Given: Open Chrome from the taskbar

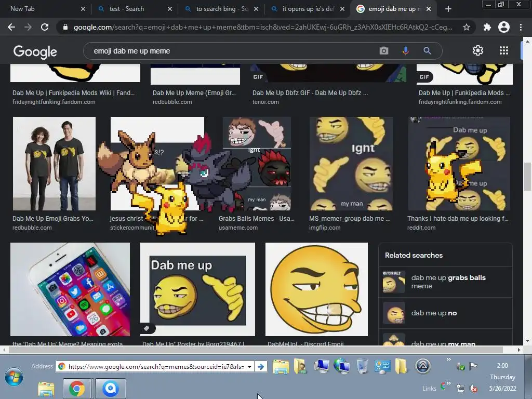Looking at the screenshot, I should tap(77, 389).
